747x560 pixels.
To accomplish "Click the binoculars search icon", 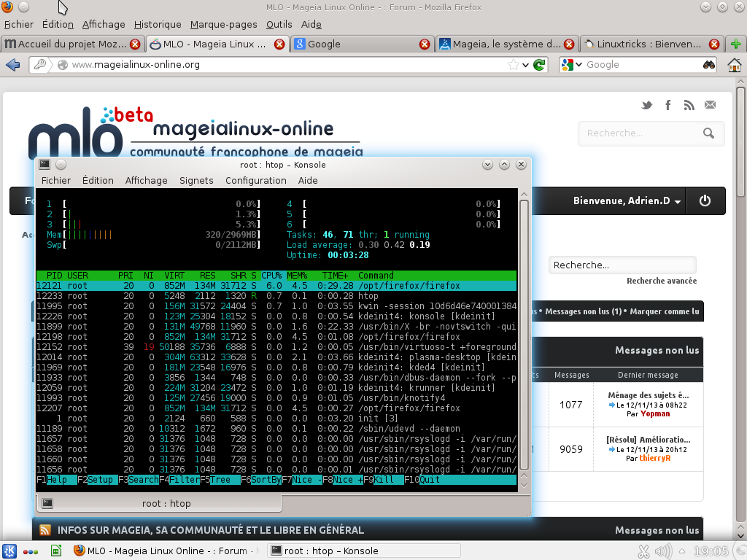I will 709,65.
